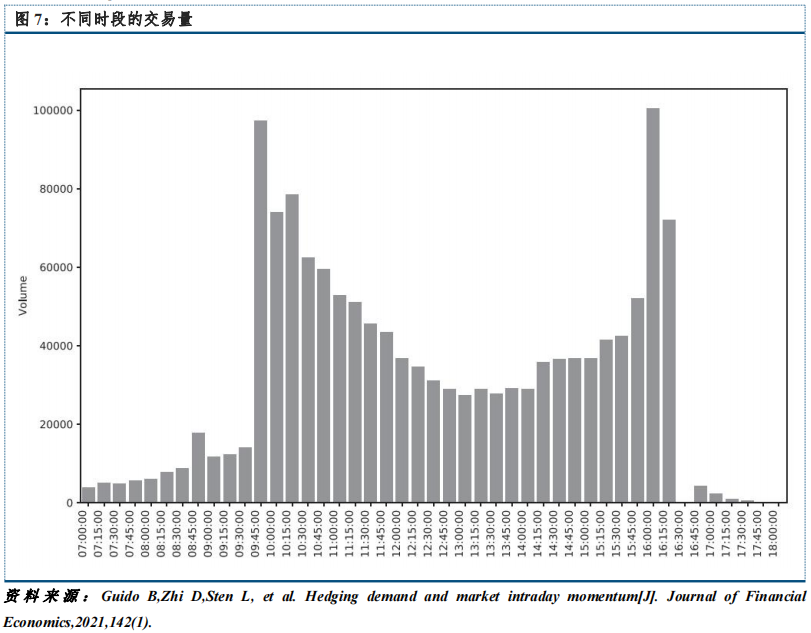Click the 07:00:00 bar
Image resolution: width=811 pixels, height=633 pixels.
[88, 495]
